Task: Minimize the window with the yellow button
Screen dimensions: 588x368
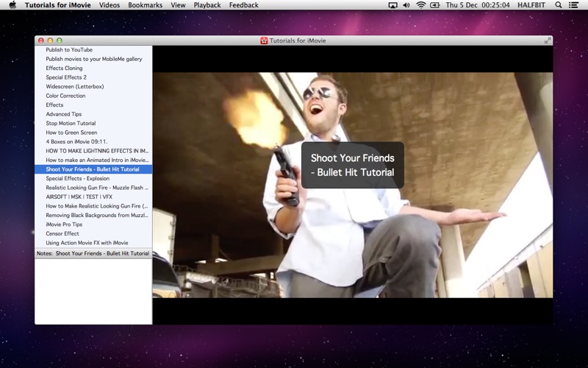Action: pyautogui.click(x=50, y=40)
